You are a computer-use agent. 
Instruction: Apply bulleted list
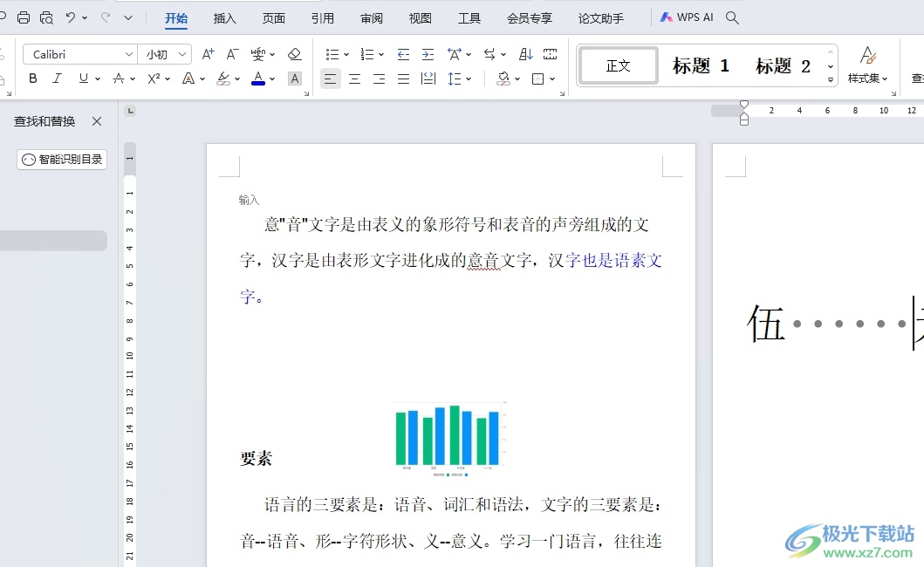coord(332,54)
